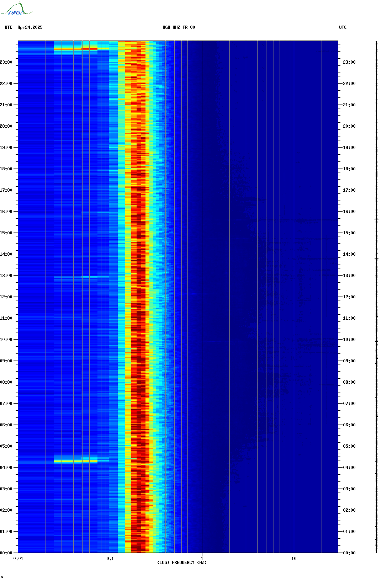Click the left axis 22:00 label
Viewport: 392px width, 581px height.
[x=6, y=84]
